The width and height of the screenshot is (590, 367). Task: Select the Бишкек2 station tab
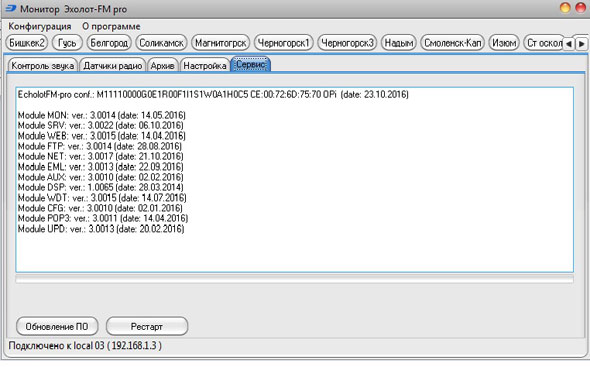(x=27, y=43)
